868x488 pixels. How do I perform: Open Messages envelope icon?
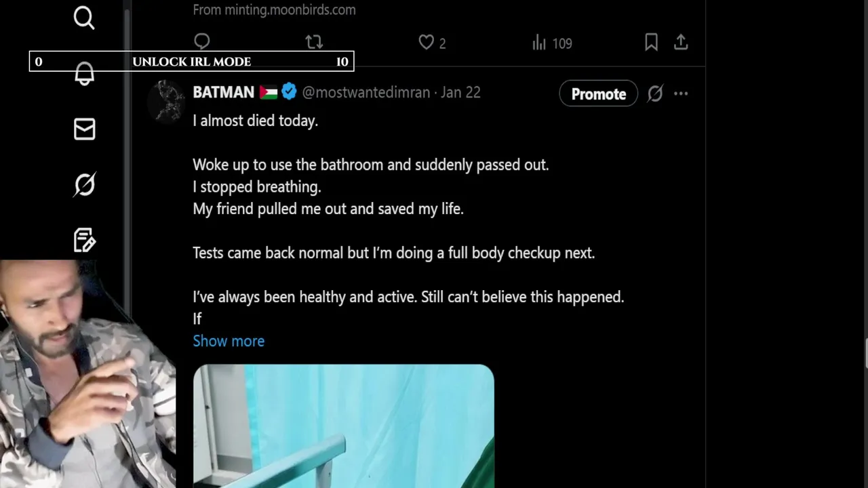point(84,129)
